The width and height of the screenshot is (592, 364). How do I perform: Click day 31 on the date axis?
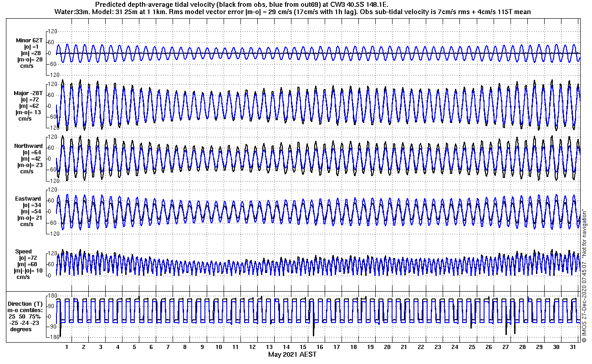(x=572, y=347)
